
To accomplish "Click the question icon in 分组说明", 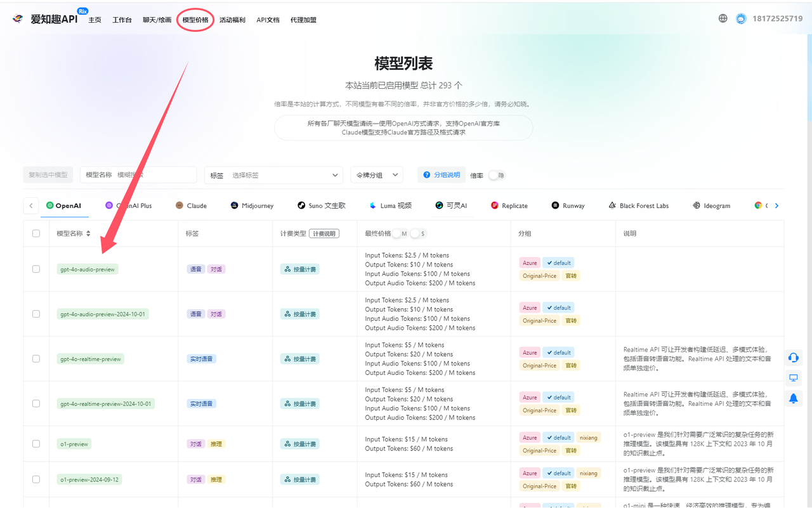I will pos(427,175).
